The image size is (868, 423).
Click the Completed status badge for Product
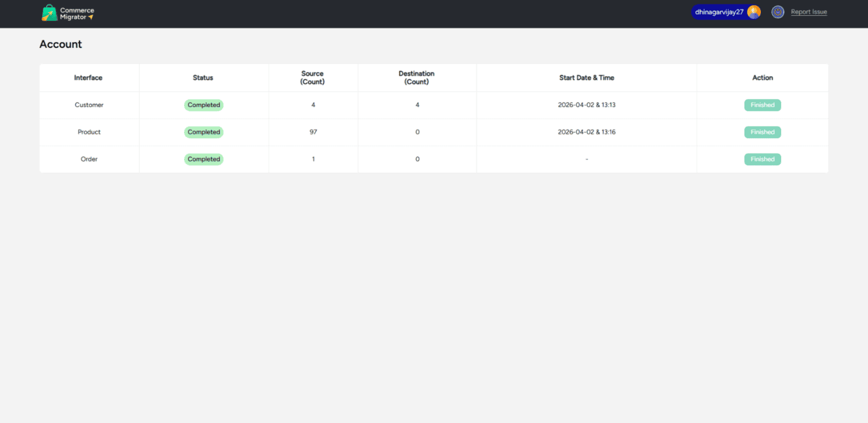tap(204, 132)
